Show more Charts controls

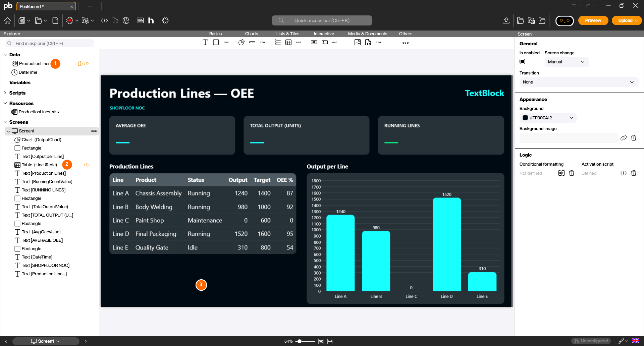pos(262,42)
